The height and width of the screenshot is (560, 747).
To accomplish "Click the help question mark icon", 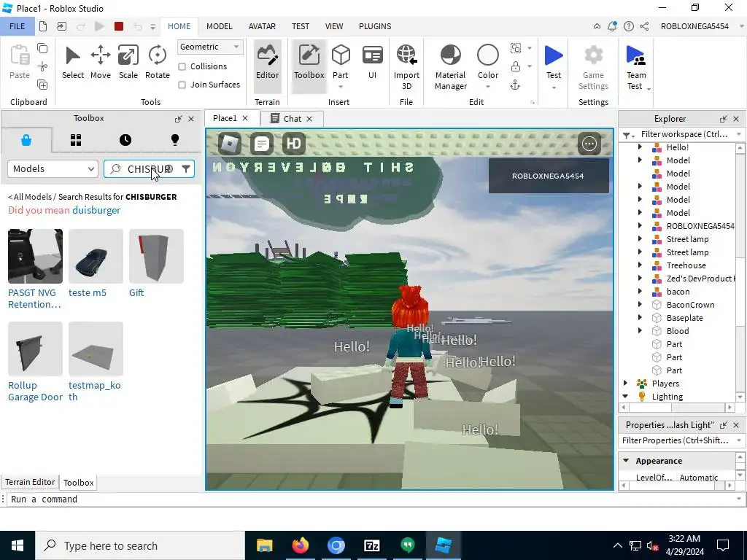I will [x=628, y=26].
